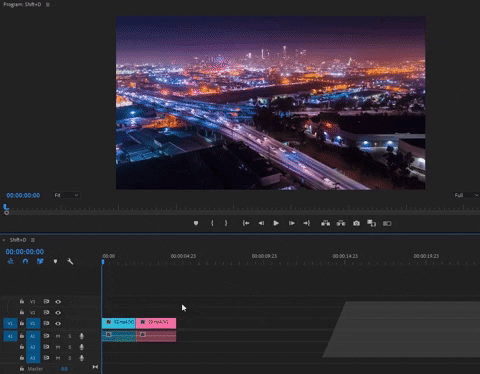Click the Master track volume value 0.0
480x374 pixels.
[x=64, y=369]
